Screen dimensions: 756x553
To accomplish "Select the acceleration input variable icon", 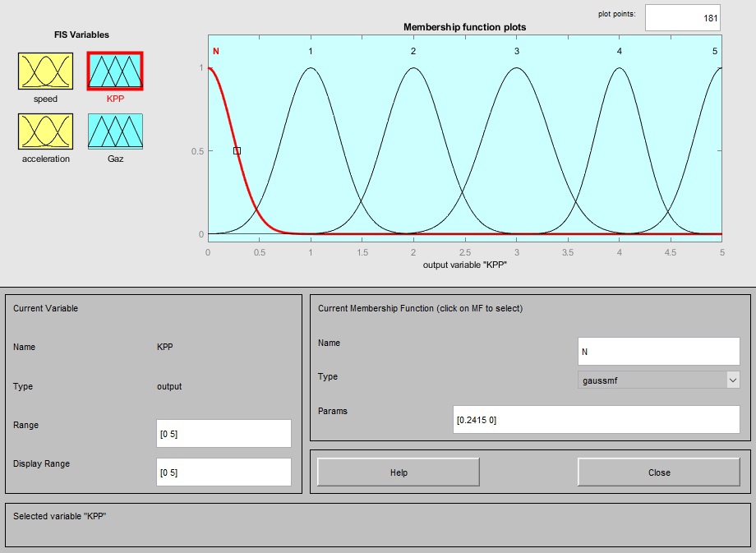I will click(x=45, y=131).
